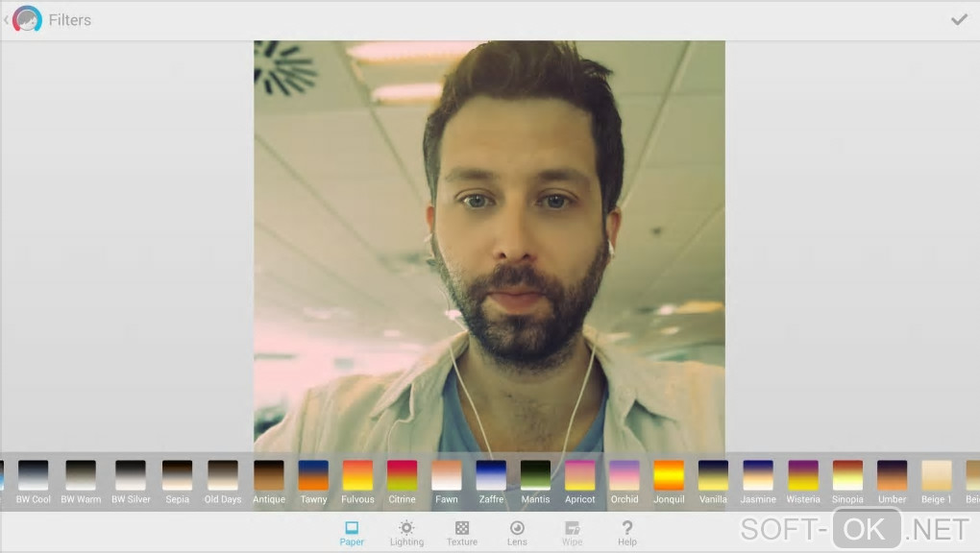Screen dimensions: 980x553
Task: Switch to the Lighting tab
Action: (406, 534)
